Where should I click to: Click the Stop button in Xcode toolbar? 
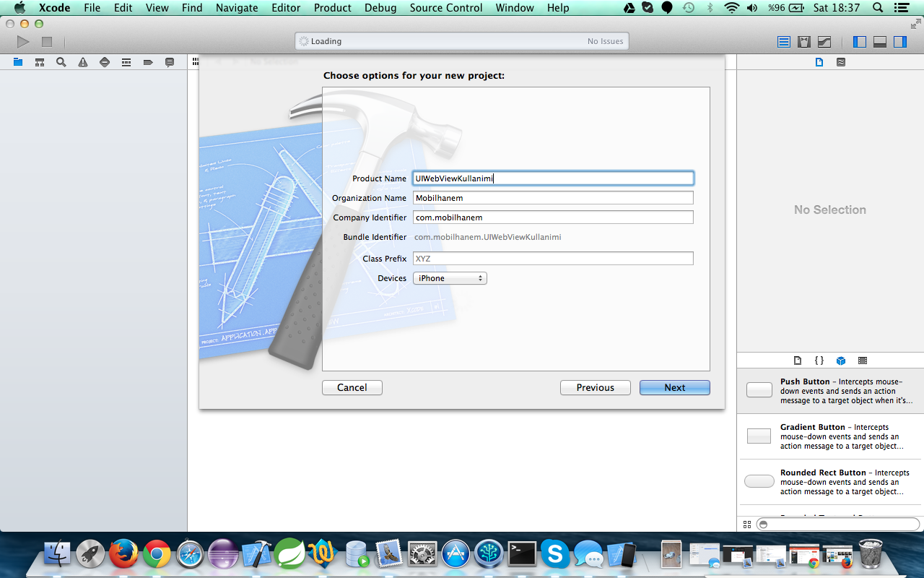[x=47, y=42]
